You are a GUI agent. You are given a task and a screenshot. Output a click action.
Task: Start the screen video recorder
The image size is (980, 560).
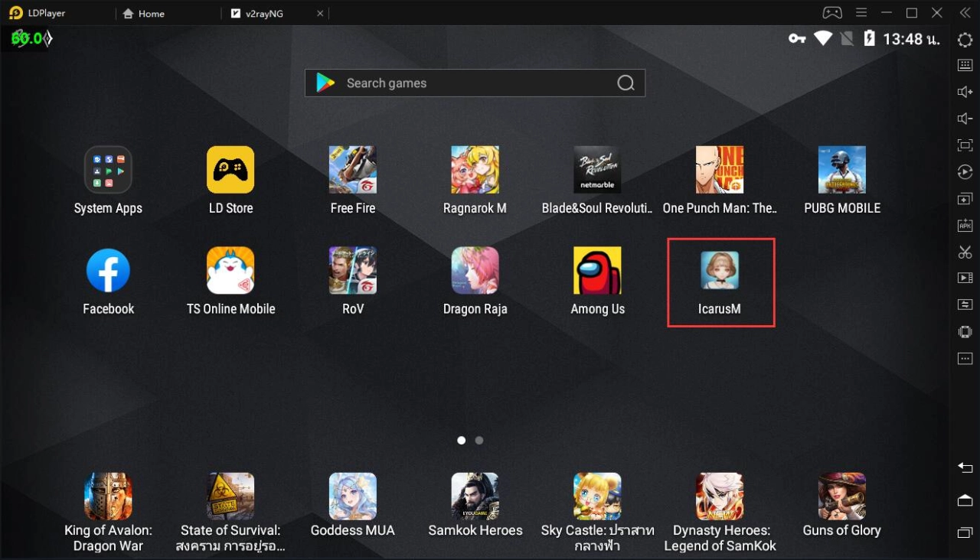click(x=965, y=278)
